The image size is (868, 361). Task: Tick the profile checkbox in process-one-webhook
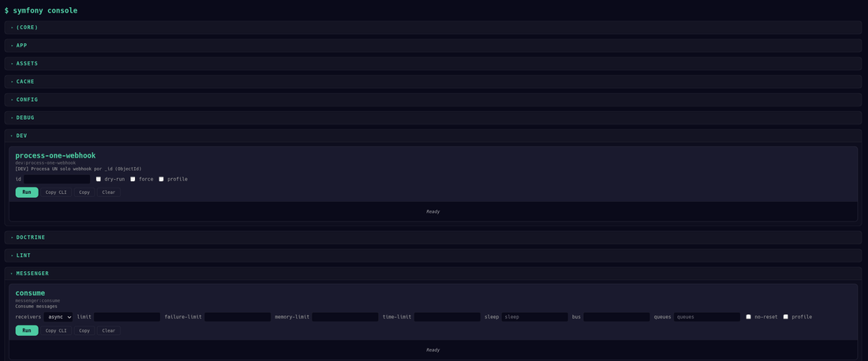click(162, 179)
